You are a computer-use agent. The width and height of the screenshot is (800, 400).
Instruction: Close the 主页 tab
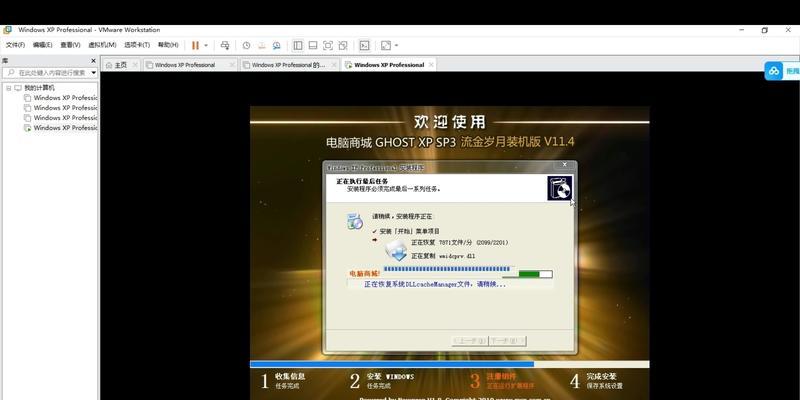(x=135, y=65)
